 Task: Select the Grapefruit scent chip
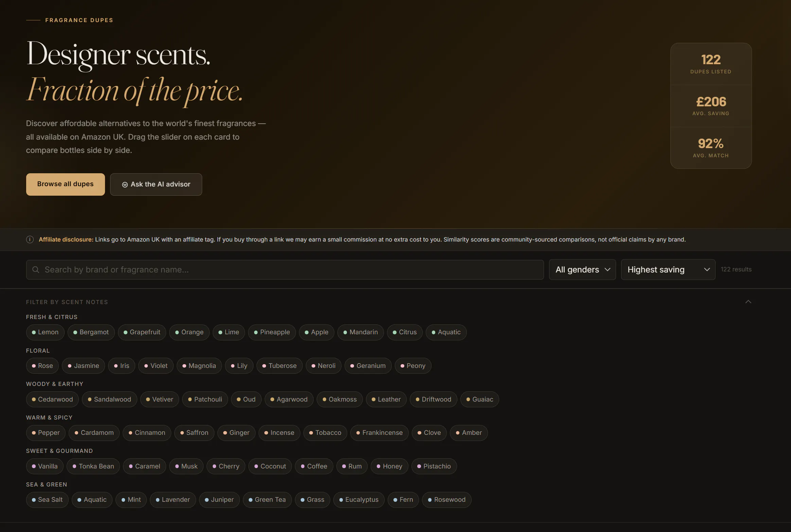click(142, 332)
